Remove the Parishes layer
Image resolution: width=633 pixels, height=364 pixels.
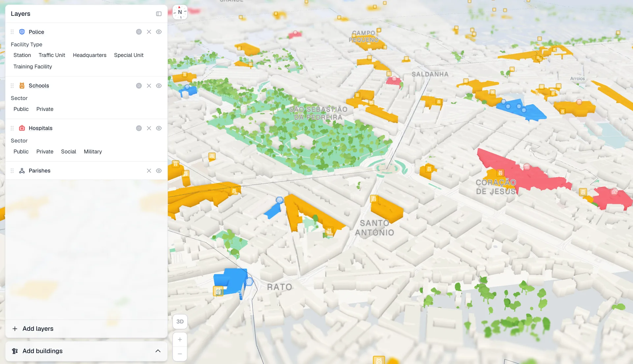point(149,171)
